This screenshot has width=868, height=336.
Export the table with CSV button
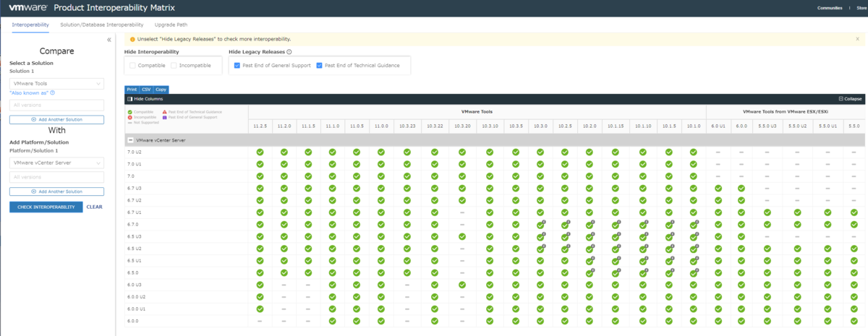[145, 89]
